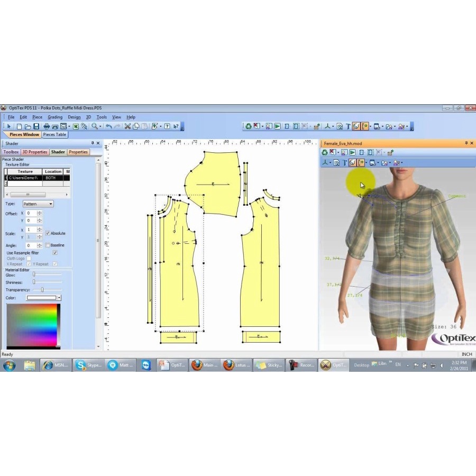476x476 pixels.
Task: Toggle the Cloth Logo checkbox
Action: point(29,258)
